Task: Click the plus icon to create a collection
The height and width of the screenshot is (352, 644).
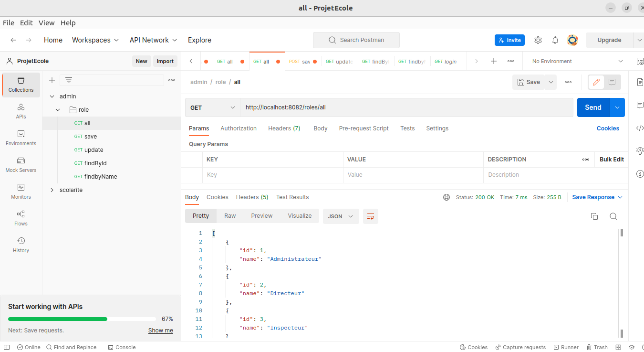Action: [52, 80]
